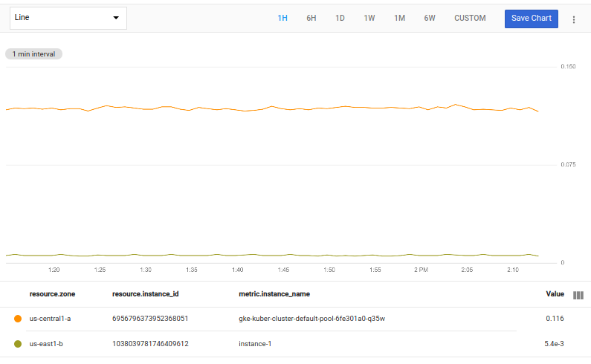This screenshot has width=591, height=364.
Task: Open the legend column selector icon
Action: [x=578, y=295]
